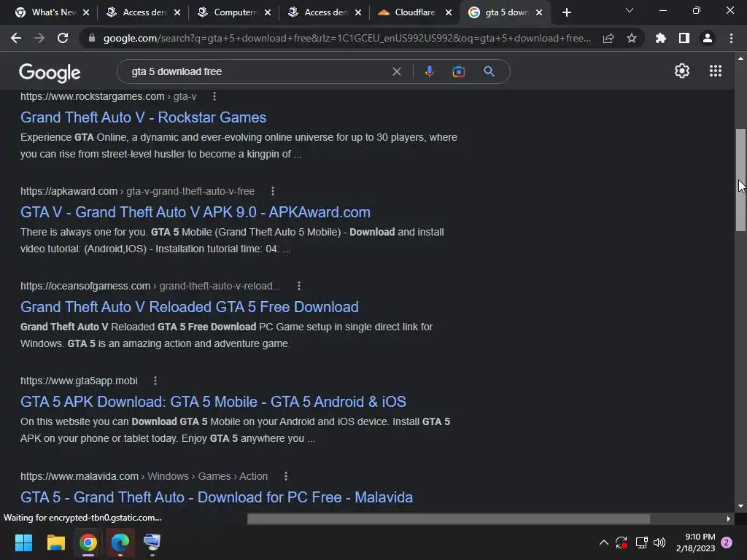Bookmark this page with the star icon
Screen dimensions: 747x560
(632, 38)
